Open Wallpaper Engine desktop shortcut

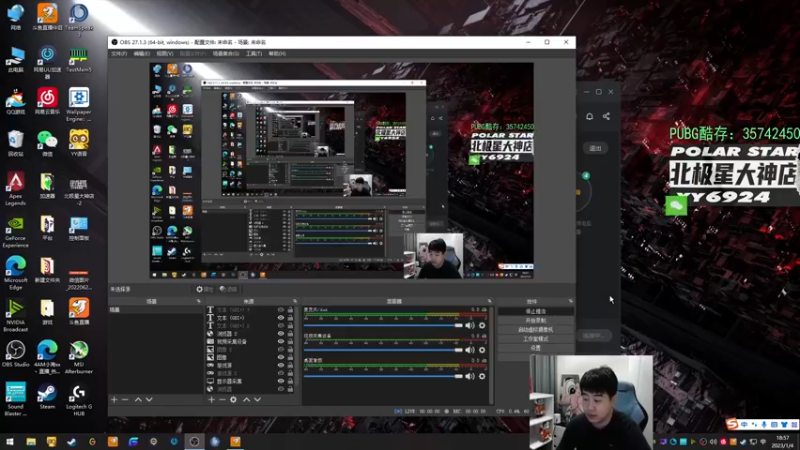pyautogui.click(x=79, y=104)
